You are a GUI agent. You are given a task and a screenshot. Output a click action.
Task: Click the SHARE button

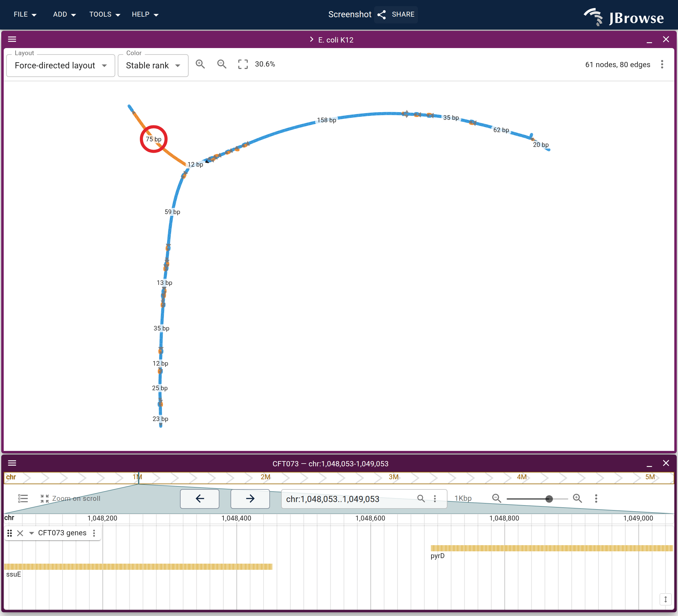pyautogui.click(x=396, y=14)
